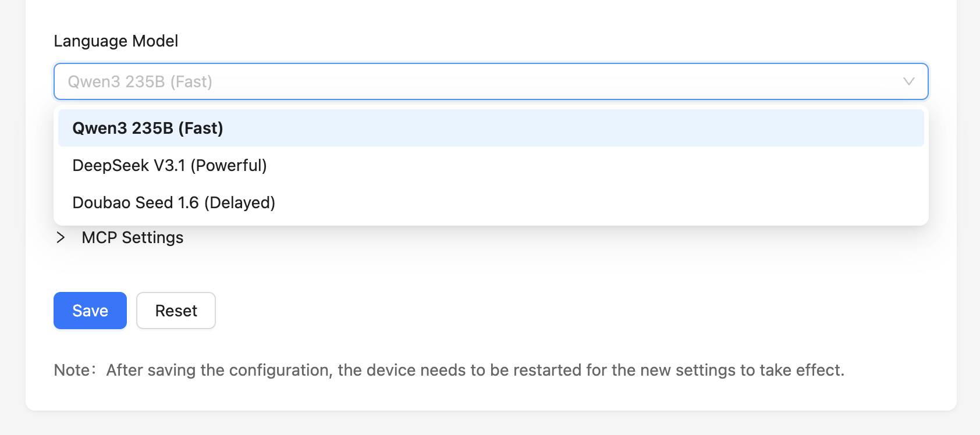Pick the Doubao Seed 1.6 (Delayed) model
This screenshot has height=435, width=980.
[x=173, y=202]
